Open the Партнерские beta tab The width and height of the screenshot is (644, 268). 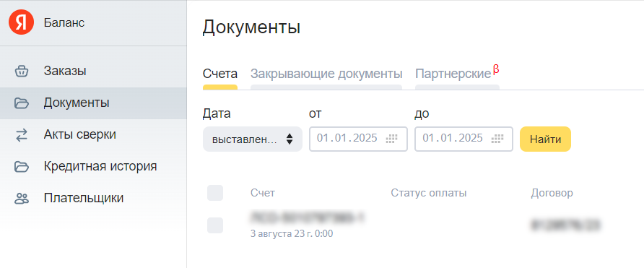point(457,74)
